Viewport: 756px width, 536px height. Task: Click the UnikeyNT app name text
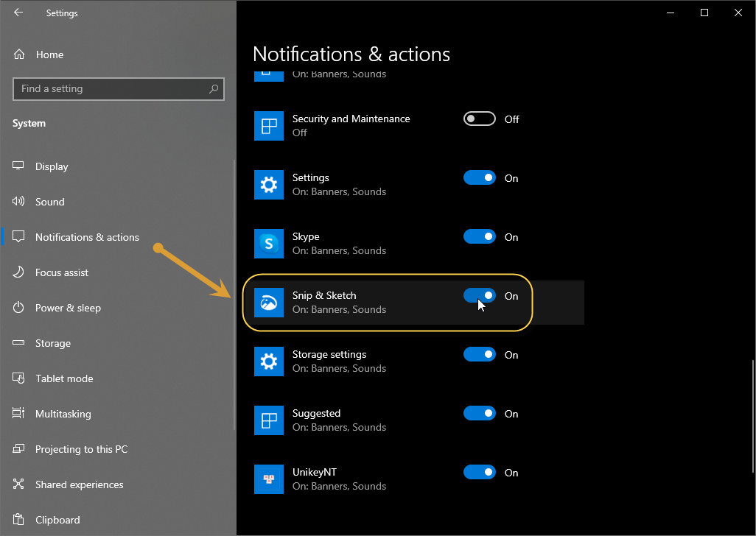[315, 472]
